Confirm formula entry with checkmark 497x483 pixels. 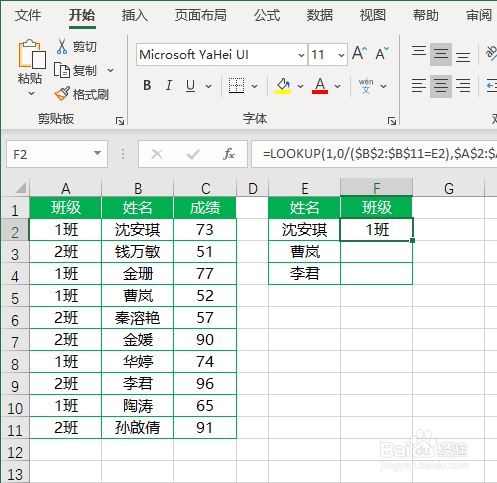(193, 154)
